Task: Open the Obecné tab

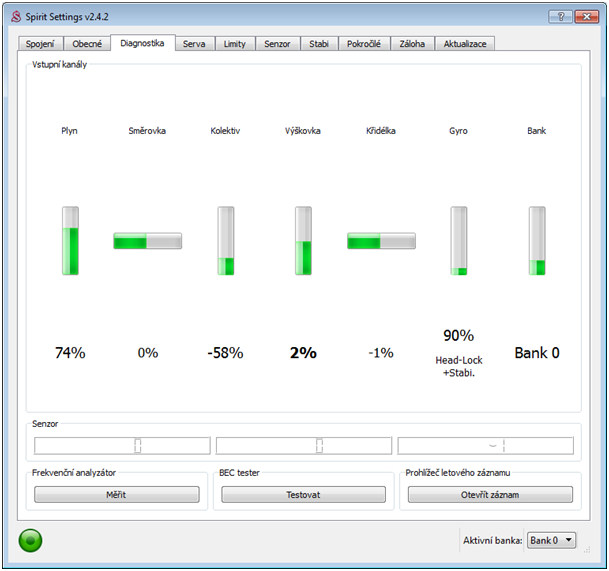Action: point(87,44)
